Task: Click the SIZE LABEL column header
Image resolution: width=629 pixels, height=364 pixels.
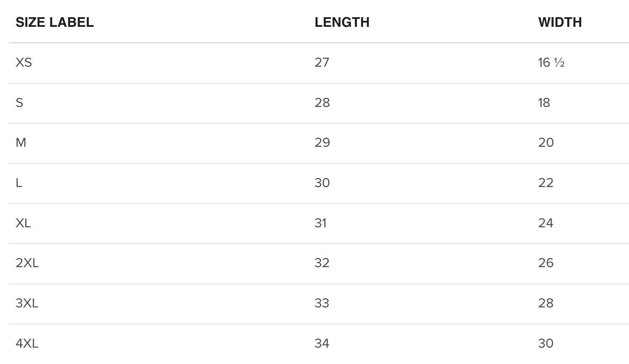Action: tap(55, 22)
